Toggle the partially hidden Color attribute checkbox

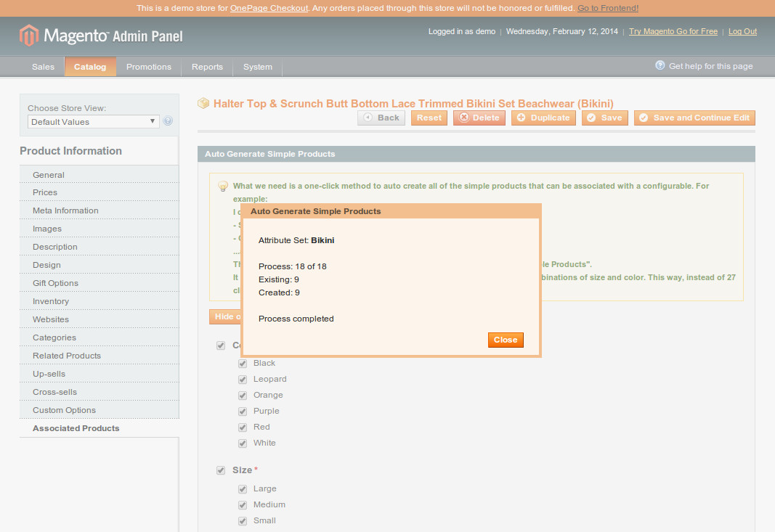pos(221,345)
